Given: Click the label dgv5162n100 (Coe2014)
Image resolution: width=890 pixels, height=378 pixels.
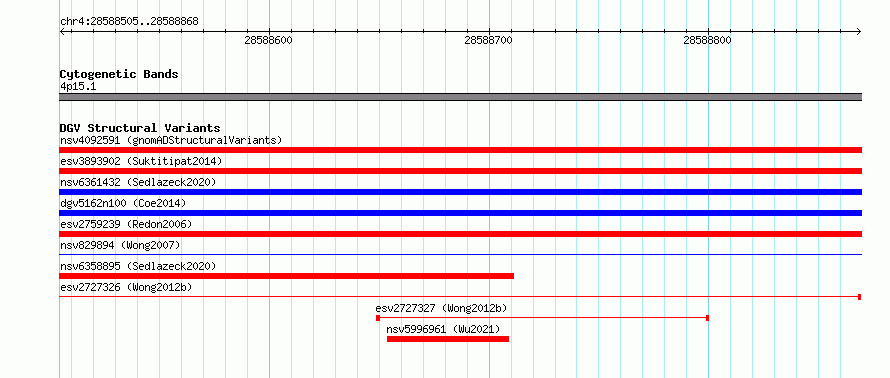Looking at the screenshot, I should click(123, 203).
